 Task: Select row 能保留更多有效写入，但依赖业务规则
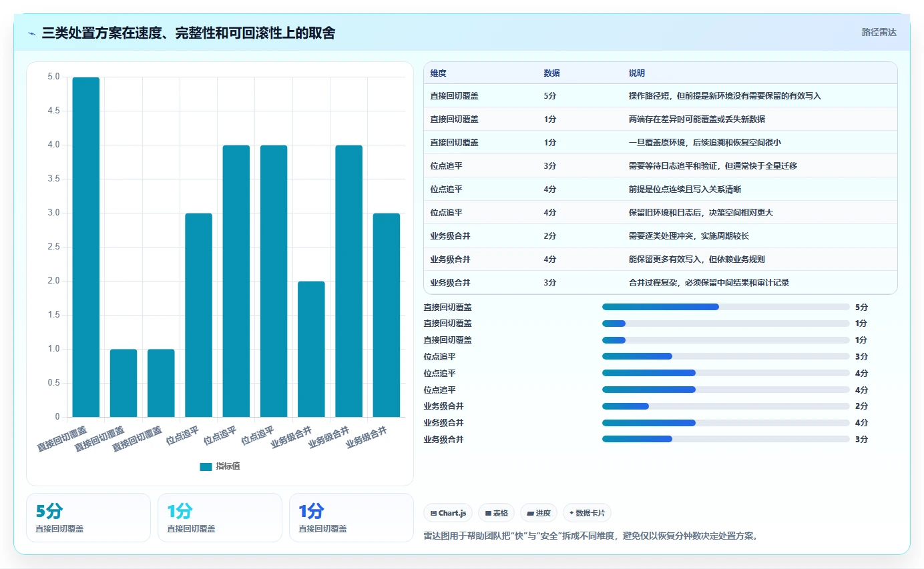coord(660,259)
